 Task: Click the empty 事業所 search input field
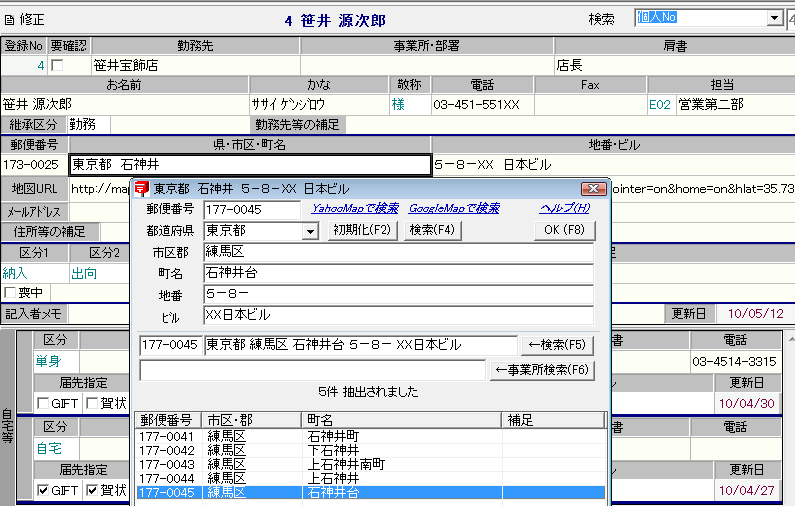[312, 370]
